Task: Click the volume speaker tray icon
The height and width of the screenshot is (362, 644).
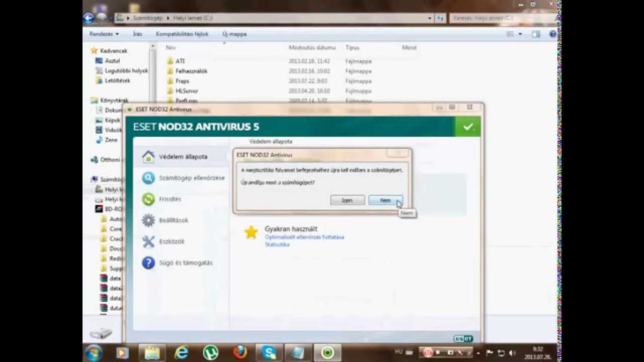Action: tap(512, 352)
